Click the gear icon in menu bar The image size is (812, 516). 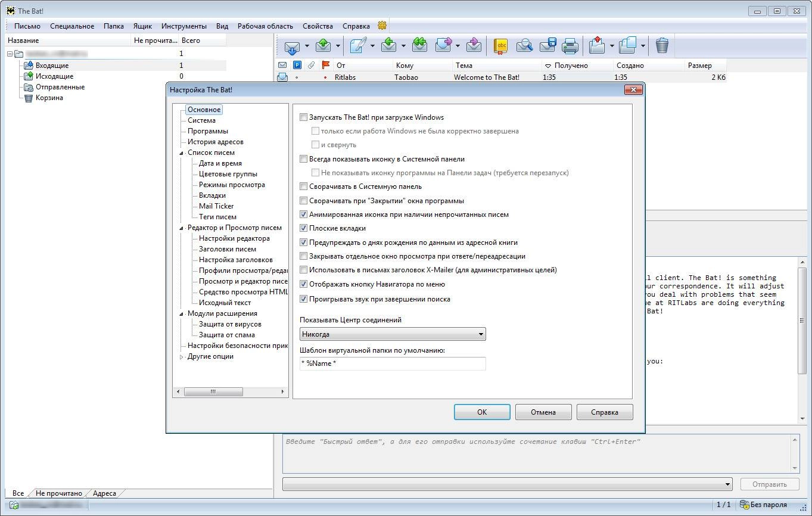(x=382, y=26)
